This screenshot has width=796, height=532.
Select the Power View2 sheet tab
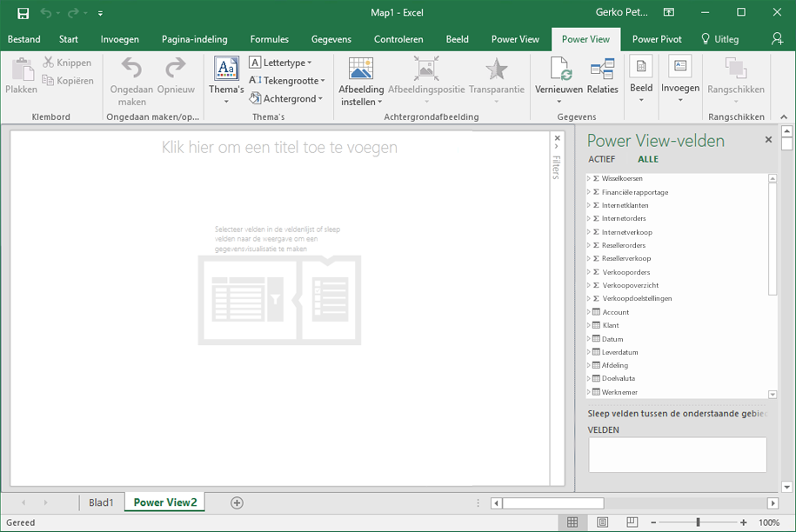click(165, 502)
